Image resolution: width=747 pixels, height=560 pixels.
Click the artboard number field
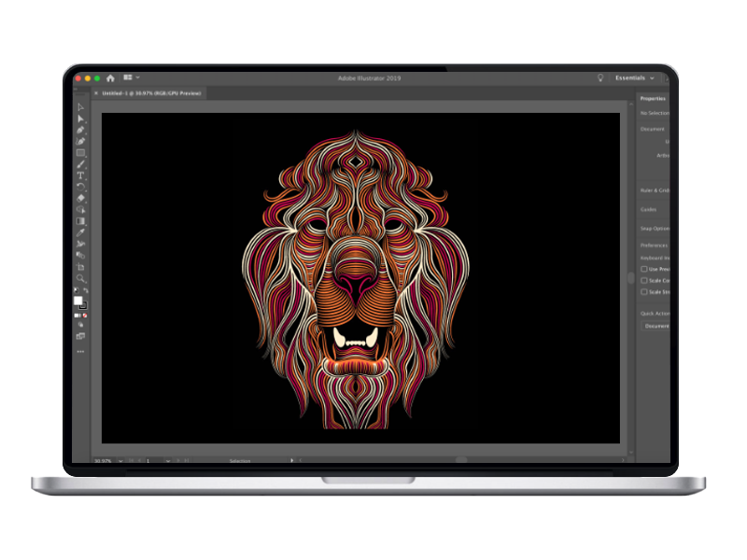pyautogui.click(x=154, y=460)
